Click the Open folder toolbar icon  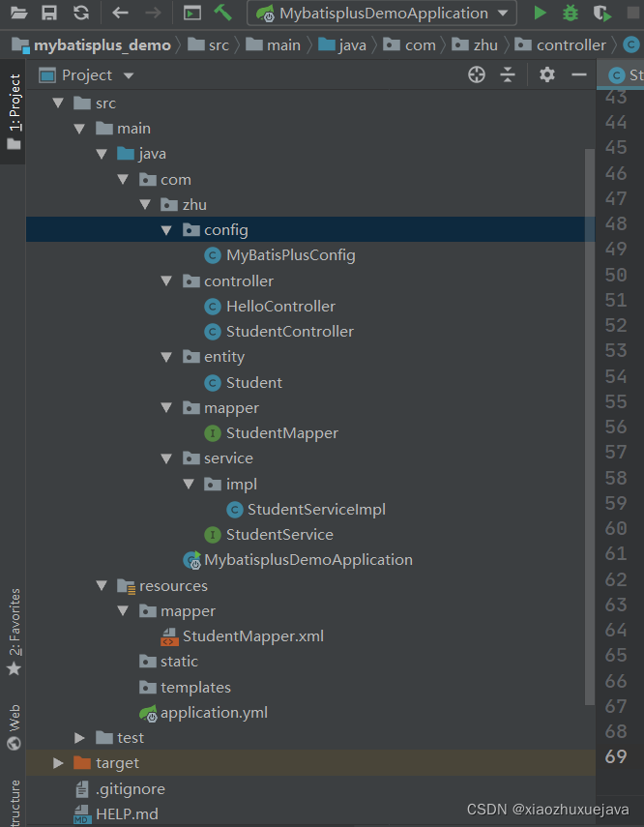point(19,14)
